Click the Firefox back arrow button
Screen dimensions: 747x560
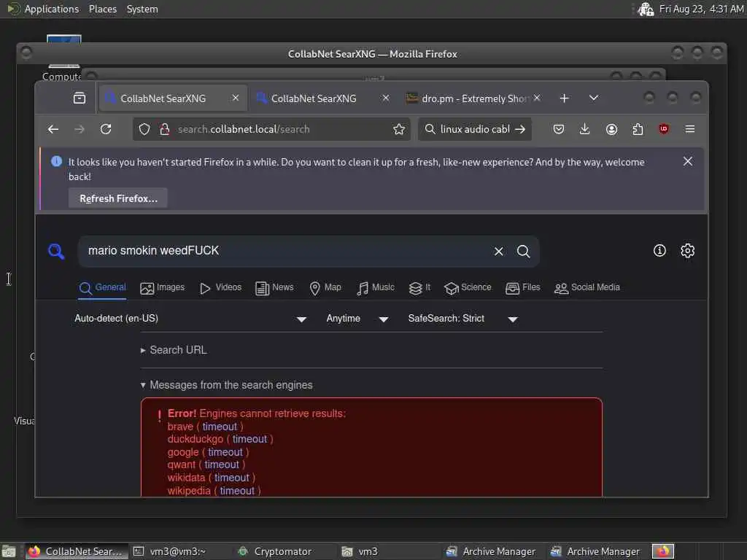pyautogui.click(x=53, y=129)
